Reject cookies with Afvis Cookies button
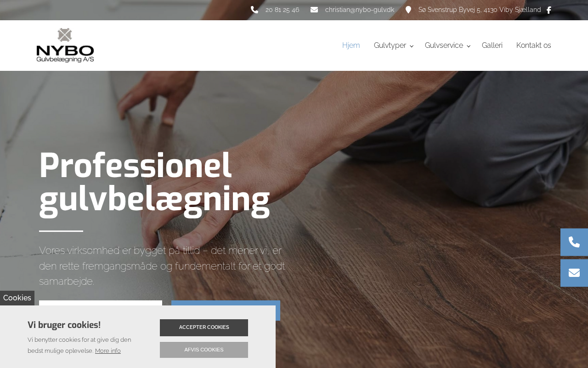The width and height of the screenshot is (588, 368). coord(204,350)
